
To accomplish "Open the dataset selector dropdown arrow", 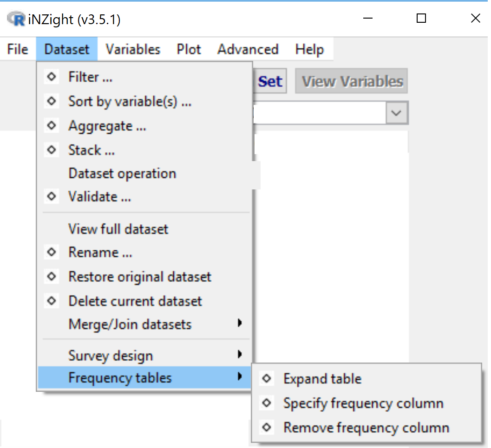I will (x=396, y=113).
